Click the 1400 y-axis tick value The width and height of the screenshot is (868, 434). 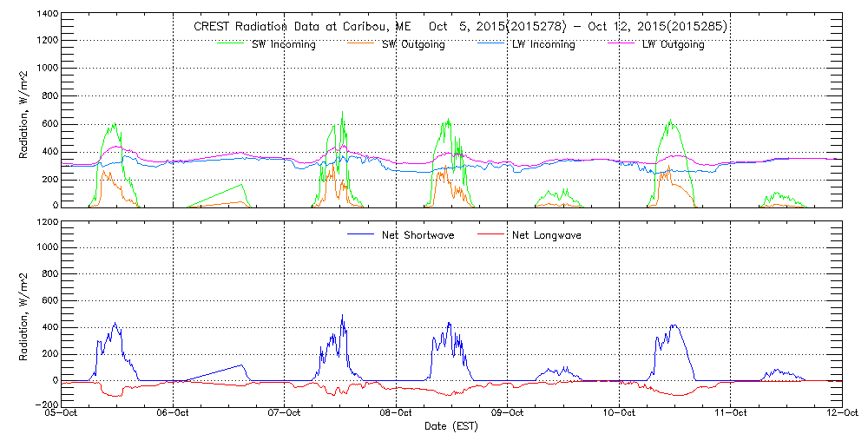tap(47, 15)
